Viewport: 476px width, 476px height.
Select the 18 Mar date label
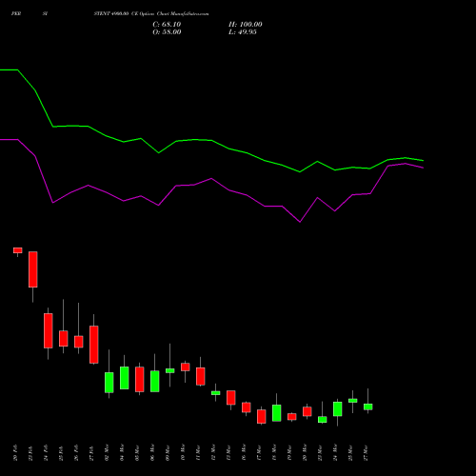click(x=275, y=453)
